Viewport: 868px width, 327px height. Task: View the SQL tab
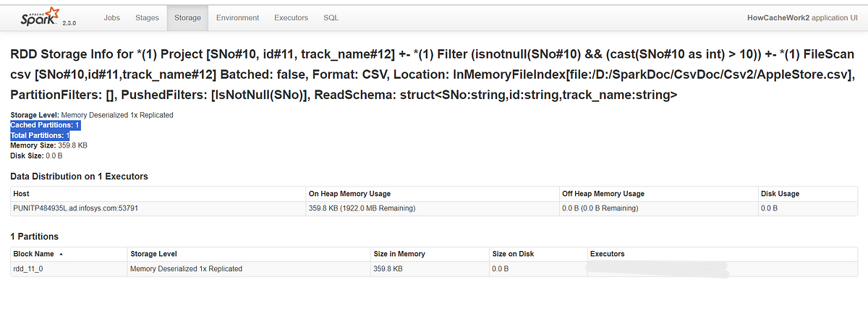pyautogui.click(x=331, y=17)
